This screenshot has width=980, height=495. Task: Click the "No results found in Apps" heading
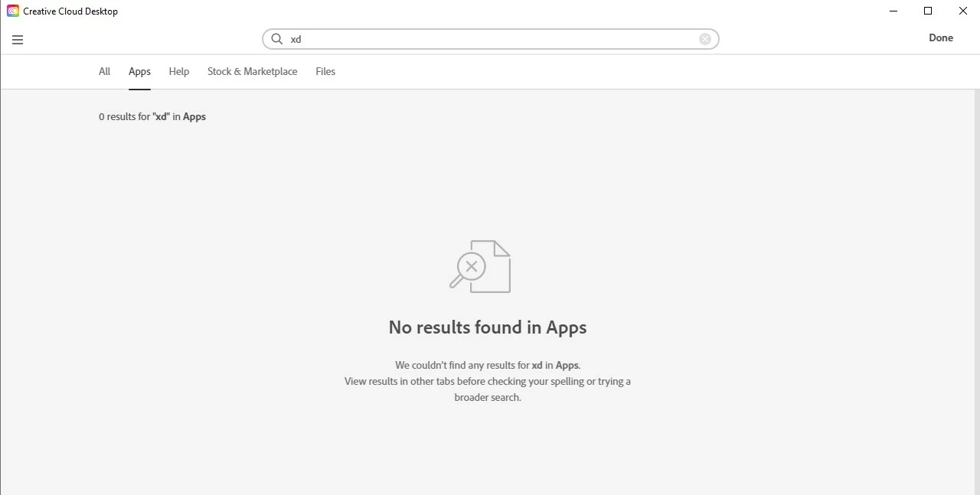coord(488,327)
